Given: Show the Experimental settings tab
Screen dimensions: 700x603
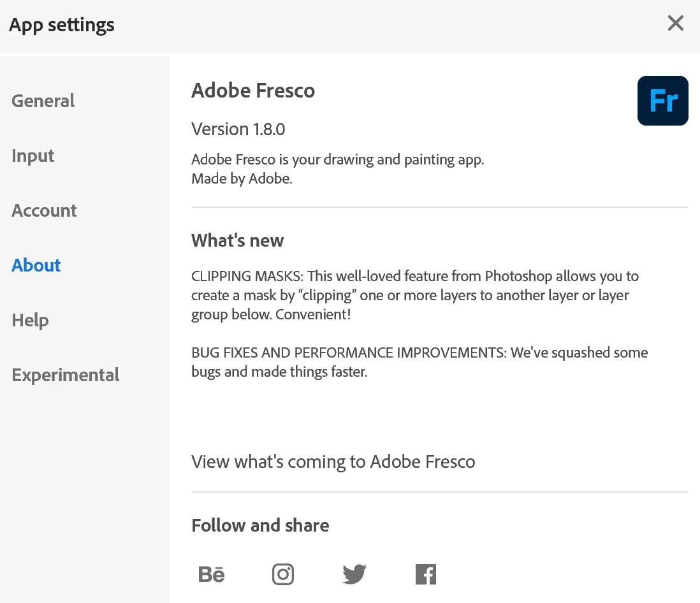Looking at the screenshot, I should (66, 375).
